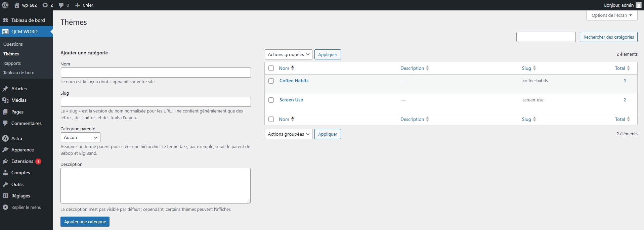Click the Nom text field in the form
644x230 pixels.
pos(156,73)
